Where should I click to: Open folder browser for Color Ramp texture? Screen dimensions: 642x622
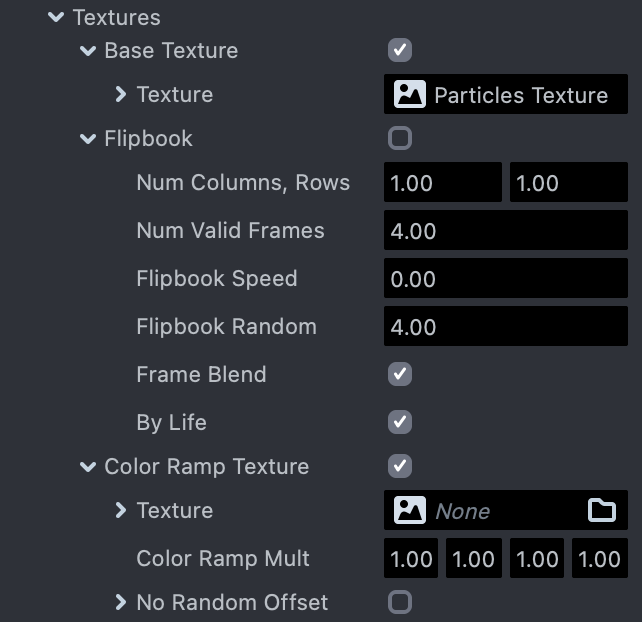[x=602, y=511]
